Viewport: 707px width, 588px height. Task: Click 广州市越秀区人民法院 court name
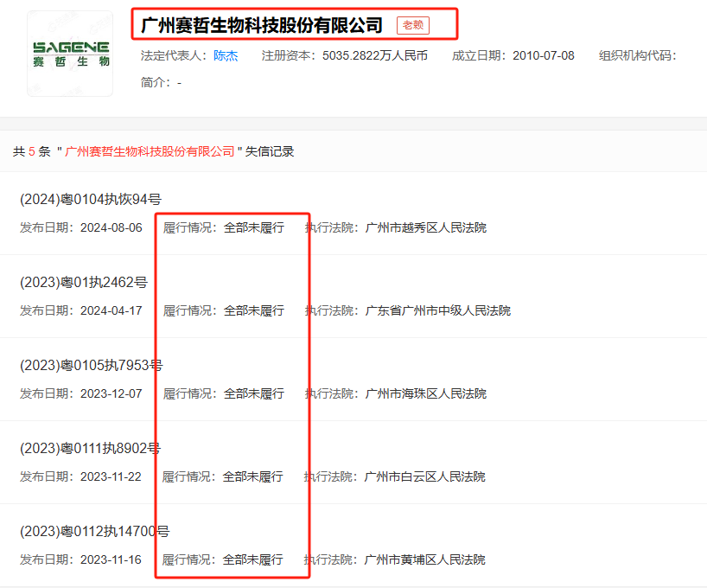426,228
